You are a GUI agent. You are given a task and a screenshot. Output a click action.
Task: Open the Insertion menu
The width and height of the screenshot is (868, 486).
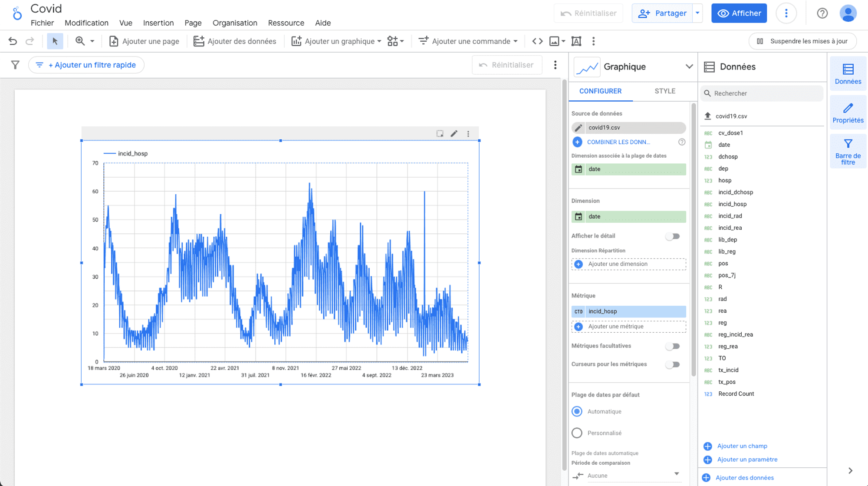(x=158, y=23)
